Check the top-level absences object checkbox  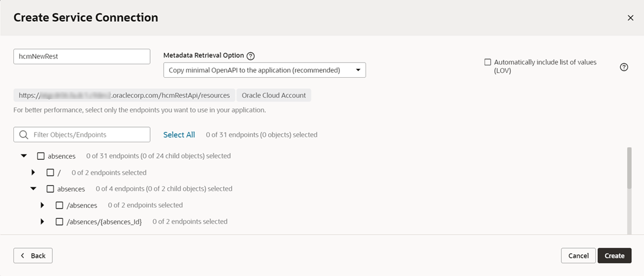click(x=41, y=156)
